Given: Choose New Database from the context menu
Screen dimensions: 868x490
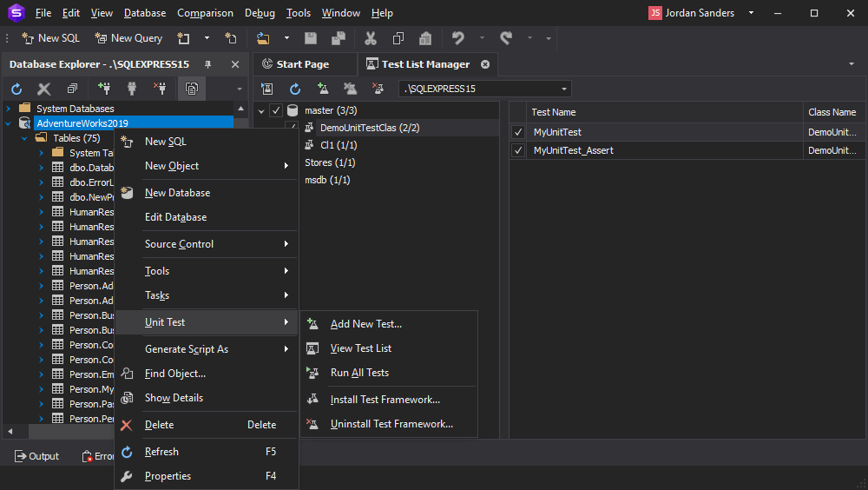Looking at the screenshot, I should point(207,193).
